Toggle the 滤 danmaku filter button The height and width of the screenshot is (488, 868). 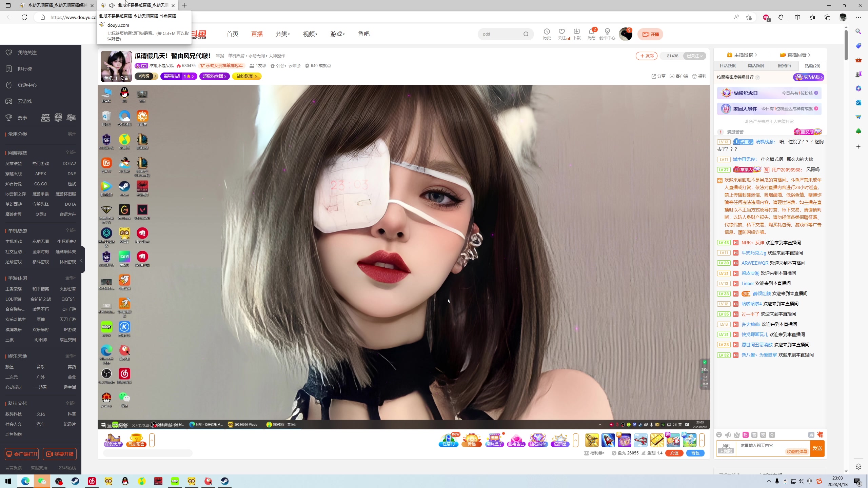811,435
